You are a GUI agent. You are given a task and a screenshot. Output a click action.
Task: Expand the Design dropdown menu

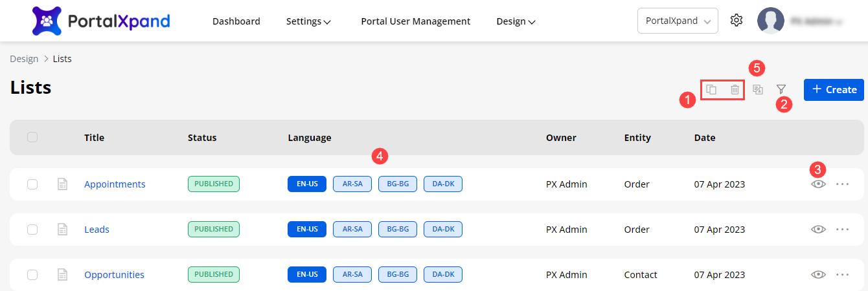pos(516,21)
